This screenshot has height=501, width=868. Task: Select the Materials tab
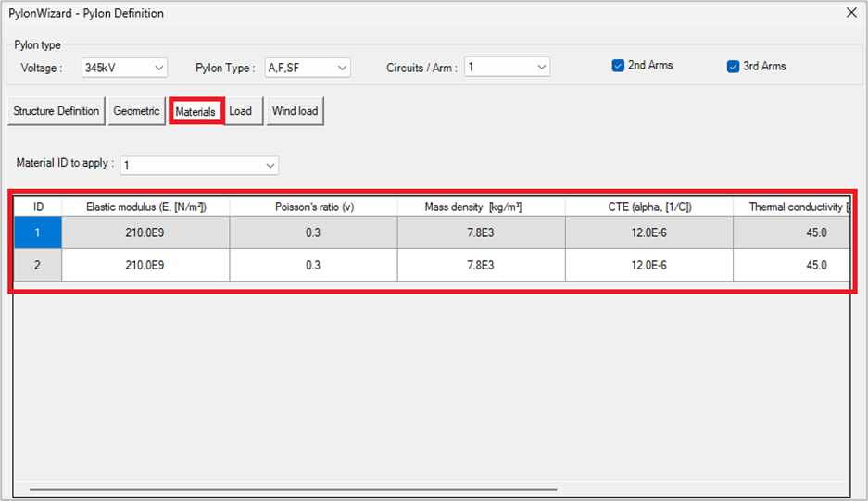click(x=195, y=112)
